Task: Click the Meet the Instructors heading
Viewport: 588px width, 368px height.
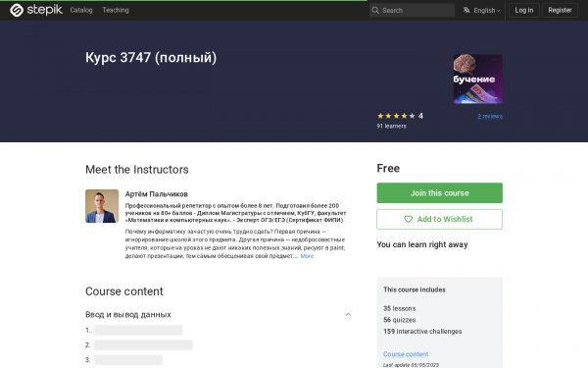Action: click(x=137, y=170)
